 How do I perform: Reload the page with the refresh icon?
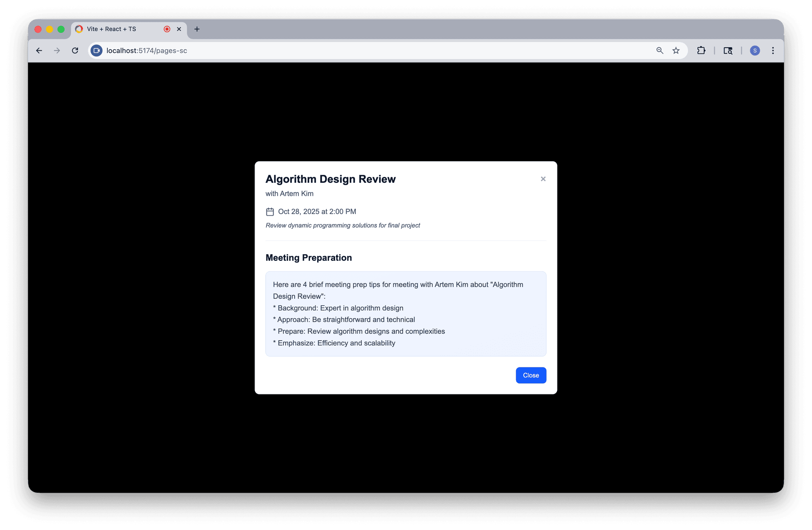tap(75, 50)
